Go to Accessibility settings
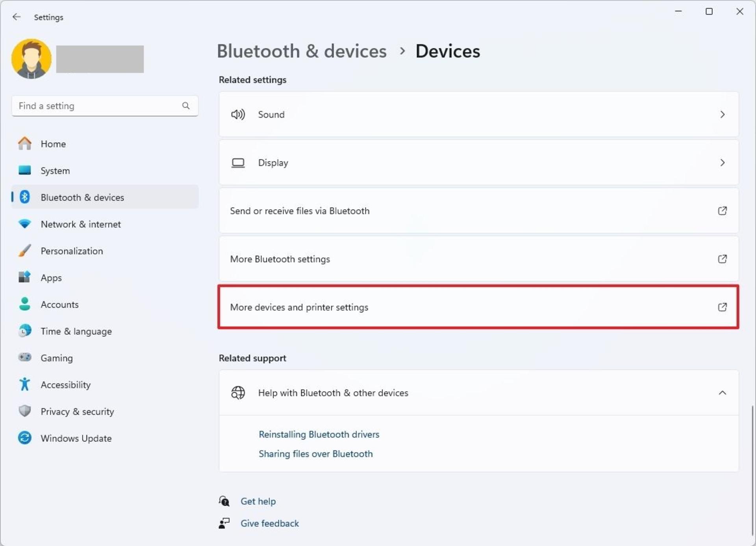This screenshot has width=756, height=546. click(105, 384)
